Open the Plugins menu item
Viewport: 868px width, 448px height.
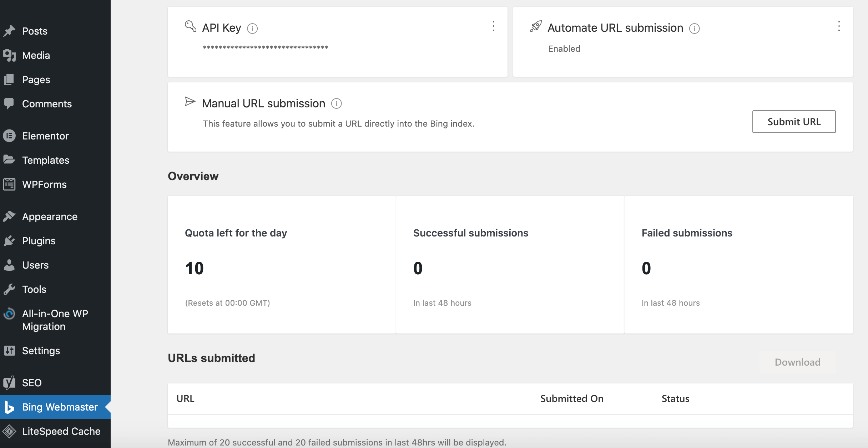point(39,241)
